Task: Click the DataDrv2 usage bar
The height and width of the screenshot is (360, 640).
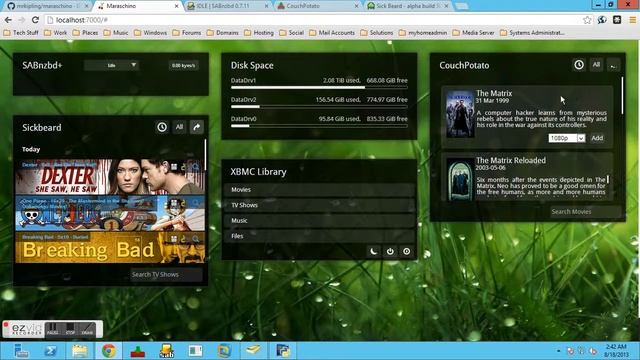Action: (319, 107)
